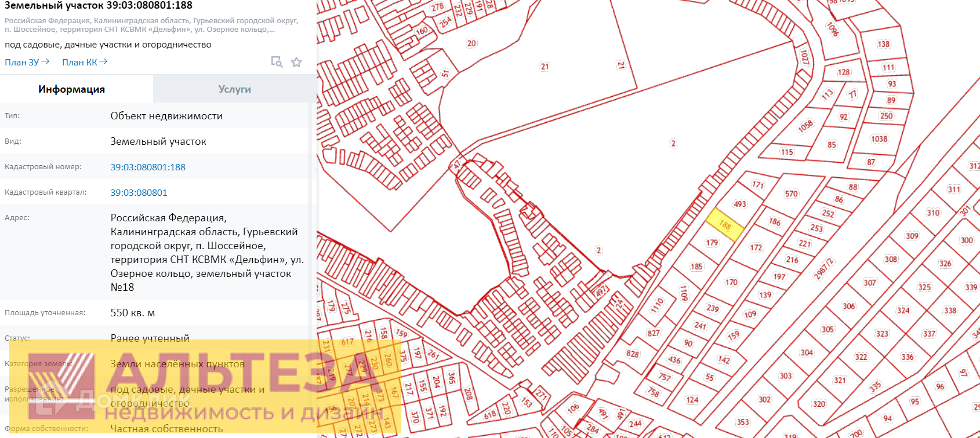
Task: Open cadastral number link 39:03:080801:188
Action: [x=148, y=167]
